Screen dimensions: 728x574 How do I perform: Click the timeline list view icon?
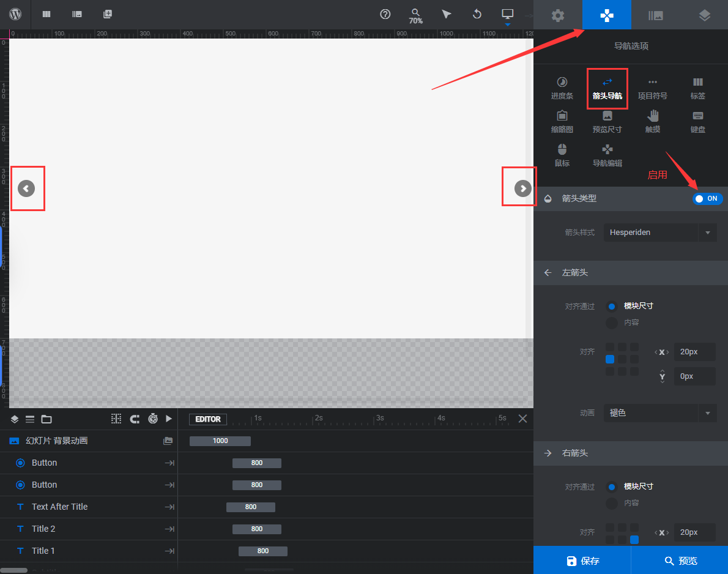(30, 419)
